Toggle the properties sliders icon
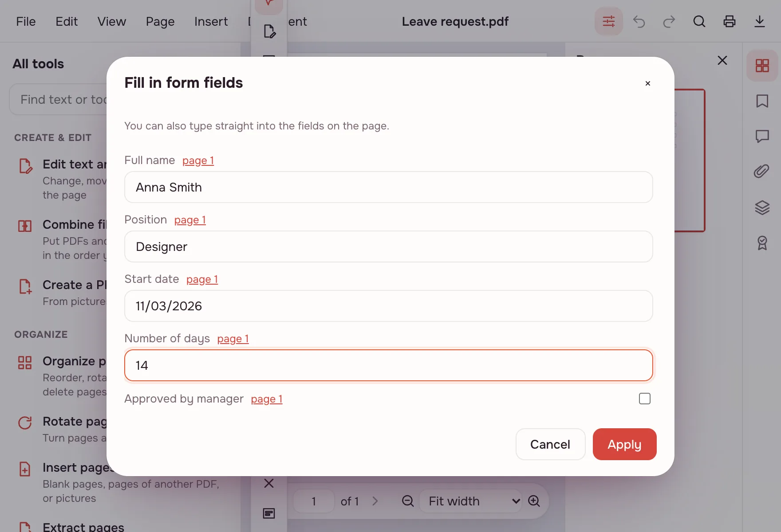This screenshot has width=781, height=532. coord(609,21)
